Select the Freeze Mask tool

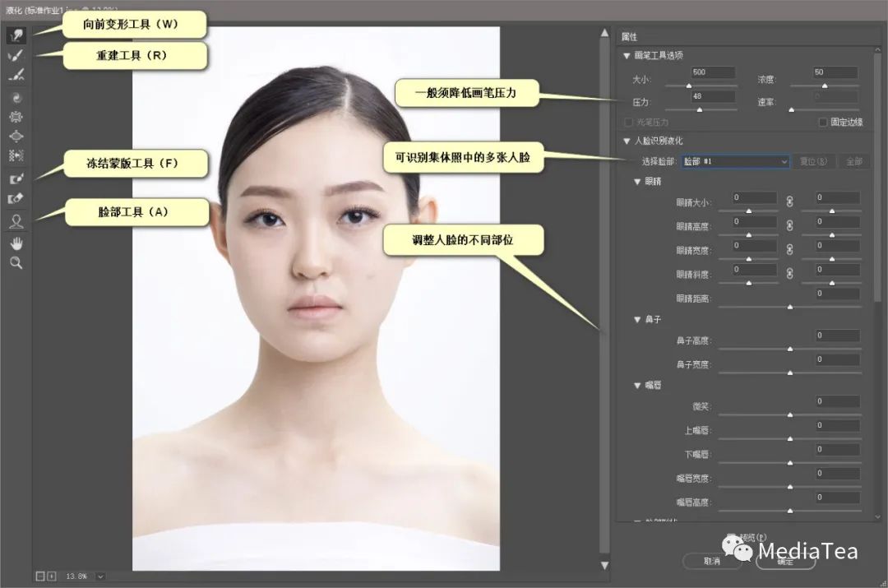(16, 179)
